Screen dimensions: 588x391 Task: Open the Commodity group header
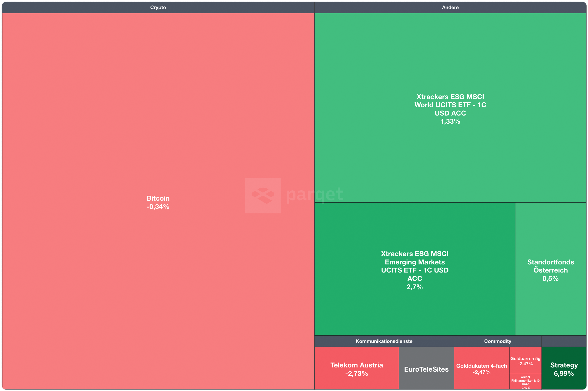[x=497, y=341]
